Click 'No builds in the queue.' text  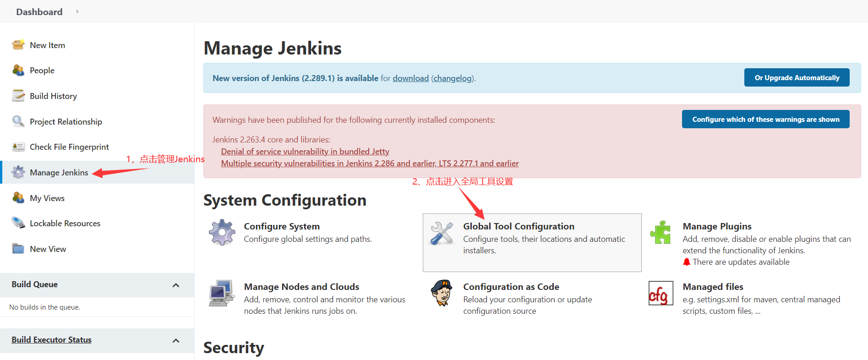44,307
